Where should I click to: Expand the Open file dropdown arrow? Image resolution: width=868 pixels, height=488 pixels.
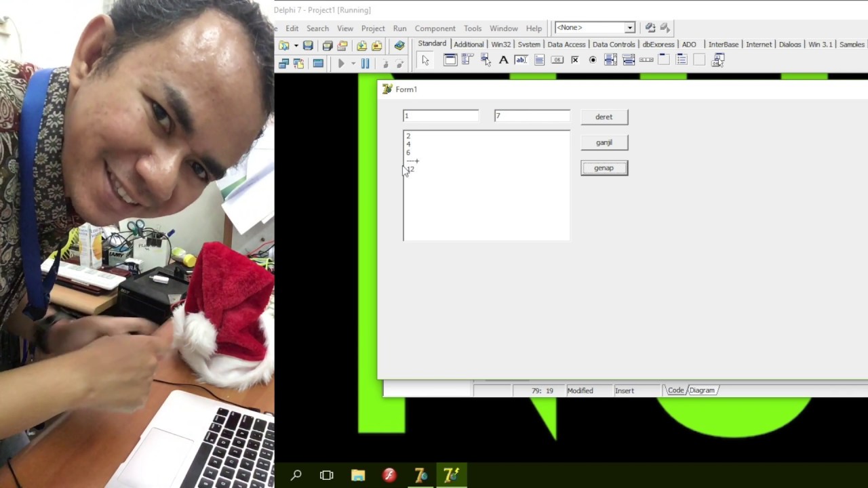click(296, 45)
